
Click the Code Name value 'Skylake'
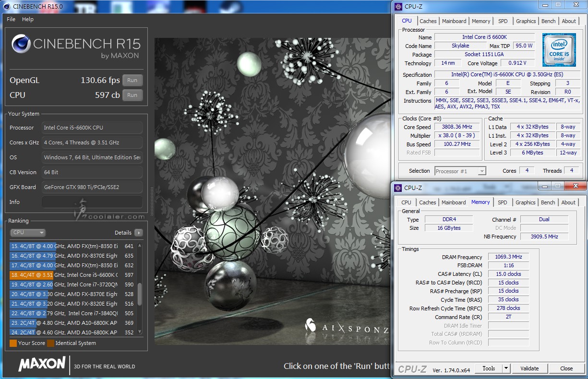click(x=460, y=46)
